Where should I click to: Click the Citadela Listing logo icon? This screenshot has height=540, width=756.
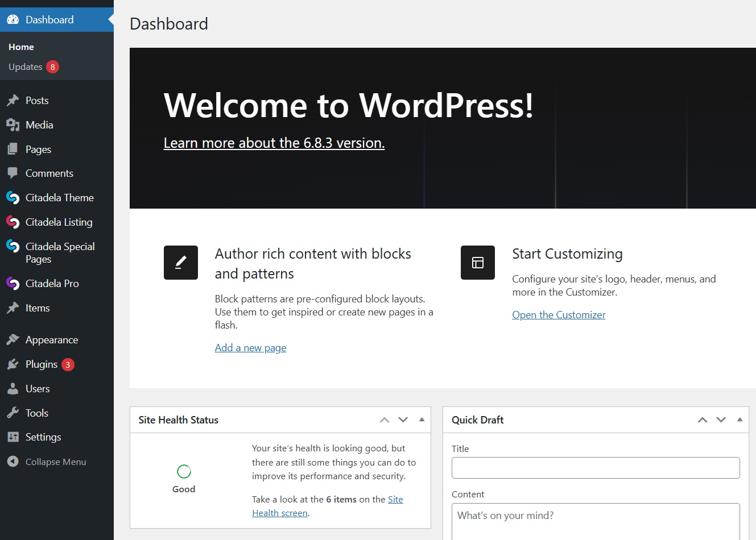coord(13,222)
